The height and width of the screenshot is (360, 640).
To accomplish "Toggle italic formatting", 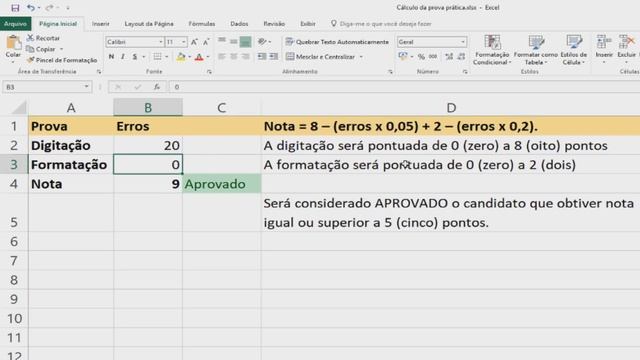I will click(x=123, y=57).
